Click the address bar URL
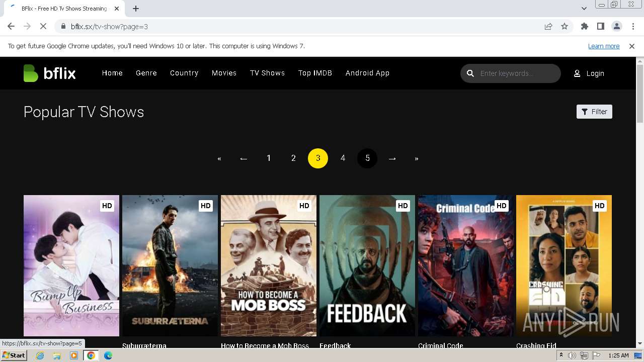644x362 pixels. 109,27
